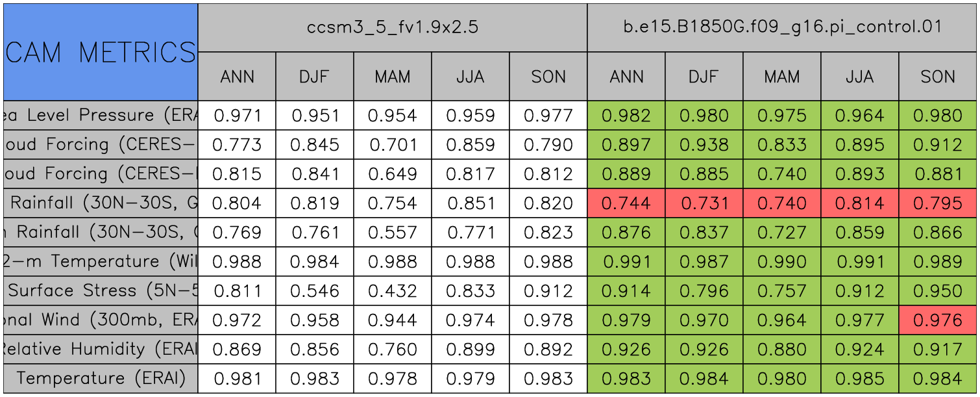Click the red cell showing 0.744
The image size is (980, 397).
tap(626, 203)
